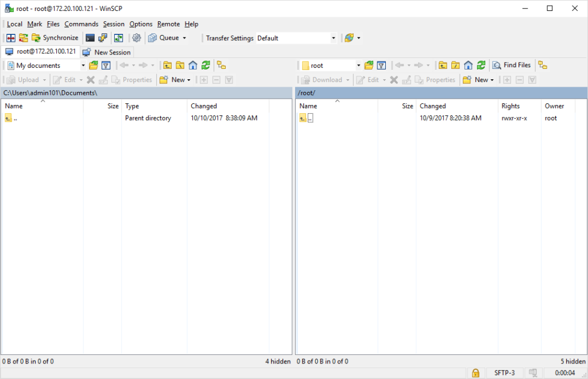Viewport: 588px width, 379px height.
Task: Click the home directory icon on remote panel
Action: tap(468, 64)
